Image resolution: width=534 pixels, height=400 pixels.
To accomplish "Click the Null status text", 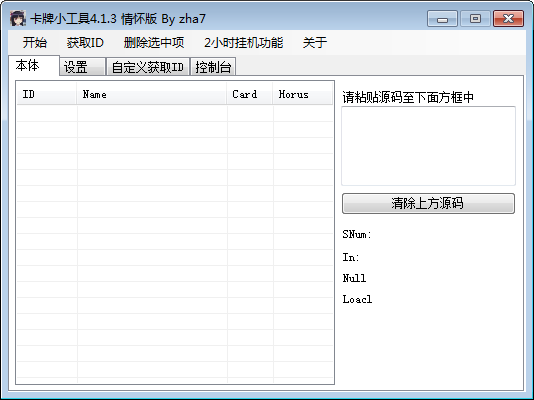I will tap(354, 278).
